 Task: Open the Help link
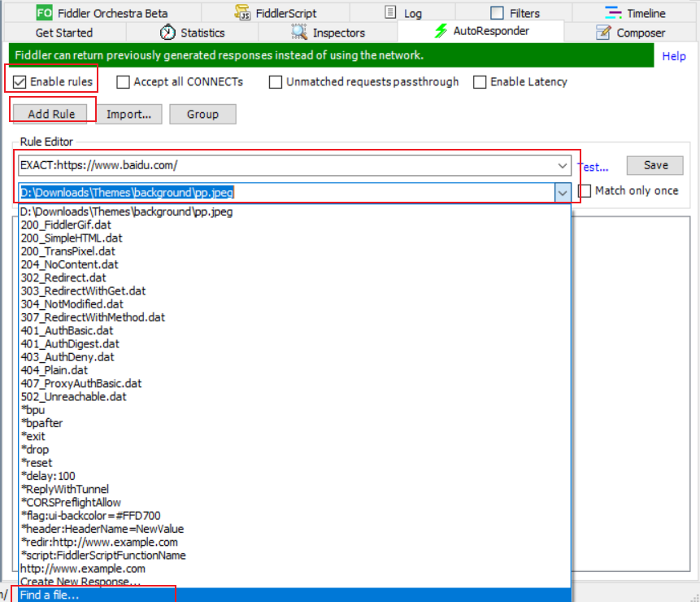(x=674, y=56)
